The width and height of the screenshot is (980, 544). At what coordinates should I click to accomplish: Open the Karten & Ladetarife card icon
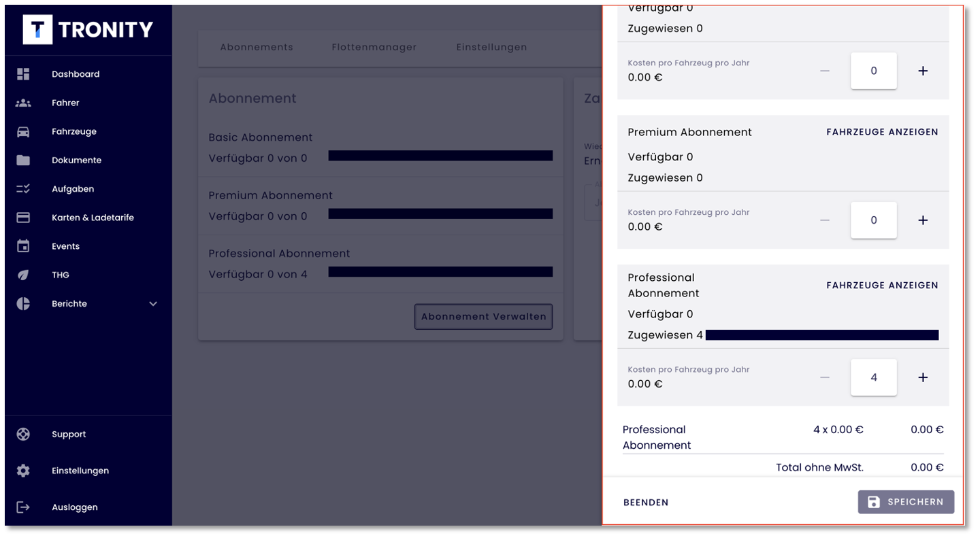23,218
